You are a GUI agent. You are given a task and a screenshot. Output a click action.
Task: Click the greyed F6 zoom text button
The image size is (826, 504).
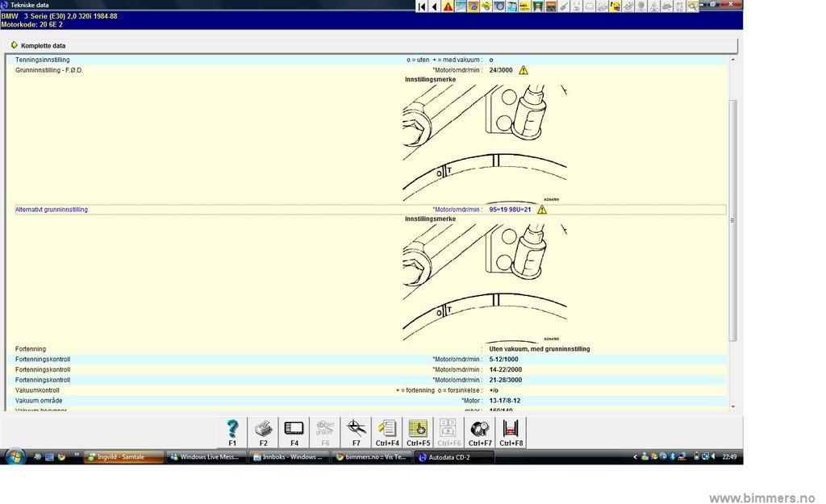pyautogui.click(x=325, y=432)
